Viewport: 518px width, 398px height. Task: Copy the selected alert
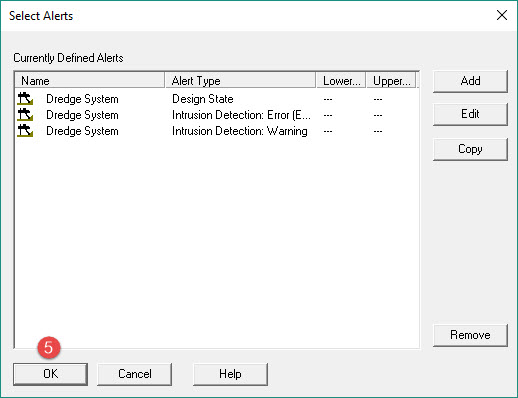click(x=470, y=149)
